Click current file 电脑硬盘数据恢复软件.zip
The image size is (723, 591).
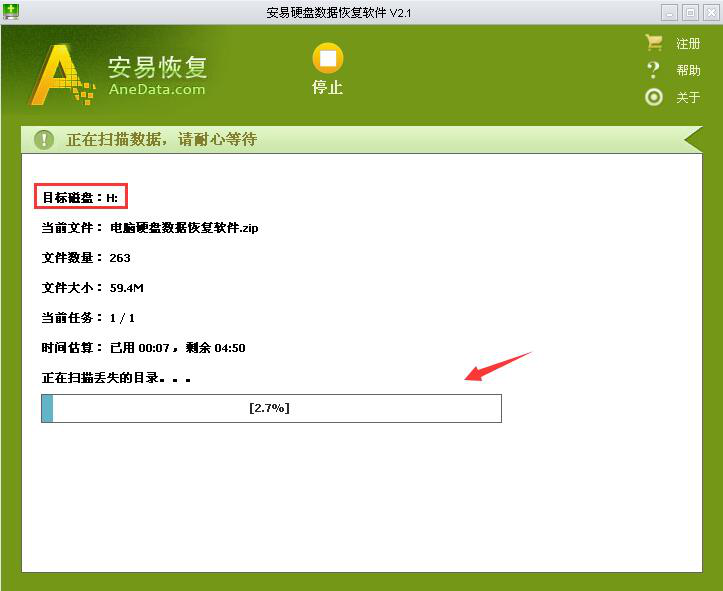tap(184, 228)
